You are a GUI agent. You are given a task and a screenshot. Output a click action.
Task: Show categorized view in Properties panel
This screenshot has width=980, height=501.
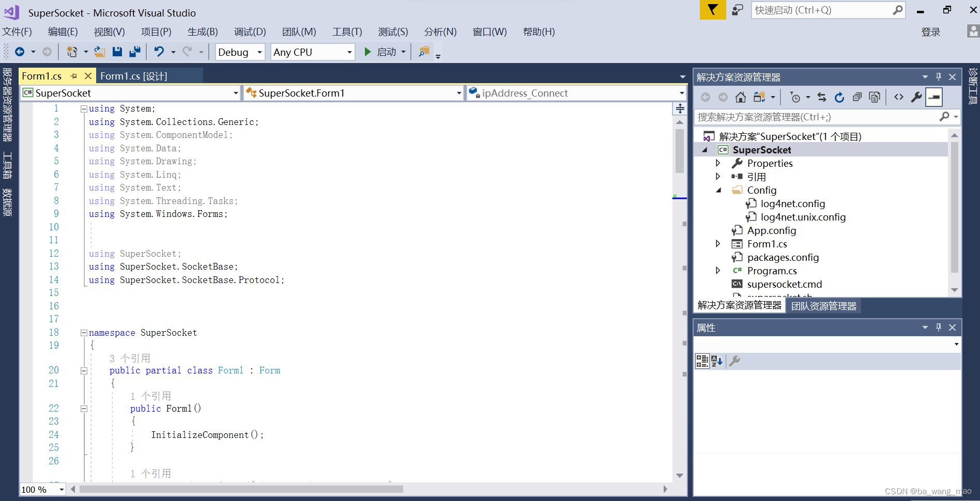click(702, 361)
